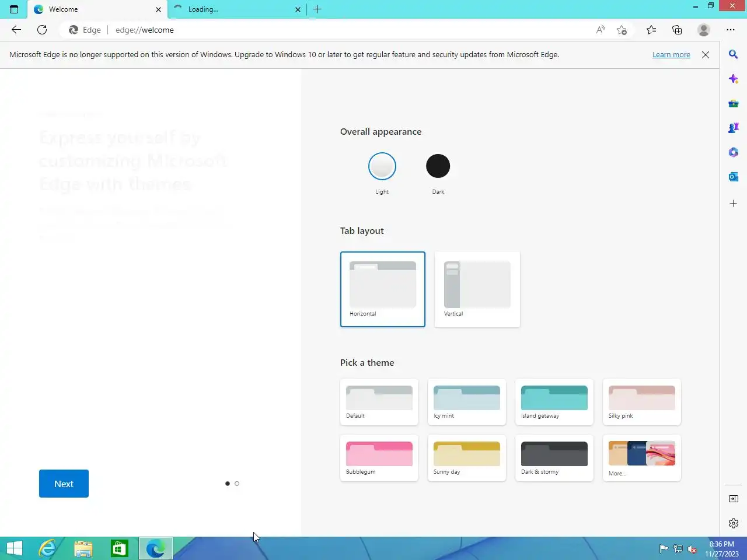The image size is (747, 560).
Task: Hide the sidebar using the panel icon
Action: click(734, 499)
